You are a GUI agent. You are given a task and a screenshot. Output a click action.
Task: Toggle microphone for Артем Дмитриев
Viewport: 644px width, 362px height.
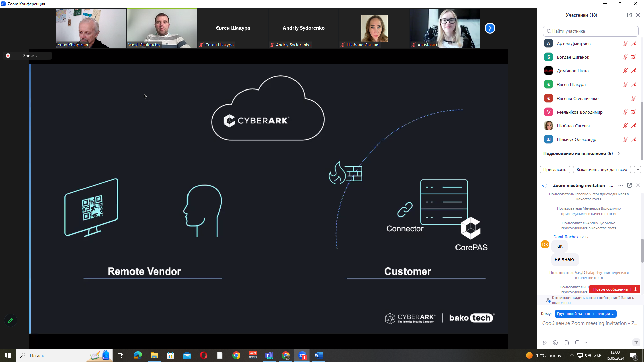tap(625, 43)
